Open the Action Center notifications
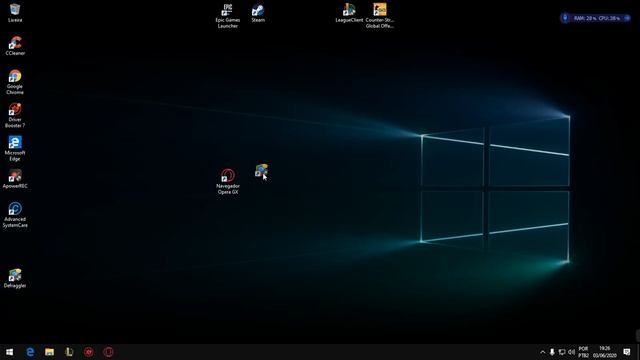Screen dimensions: 640x360 click(627, 352)
